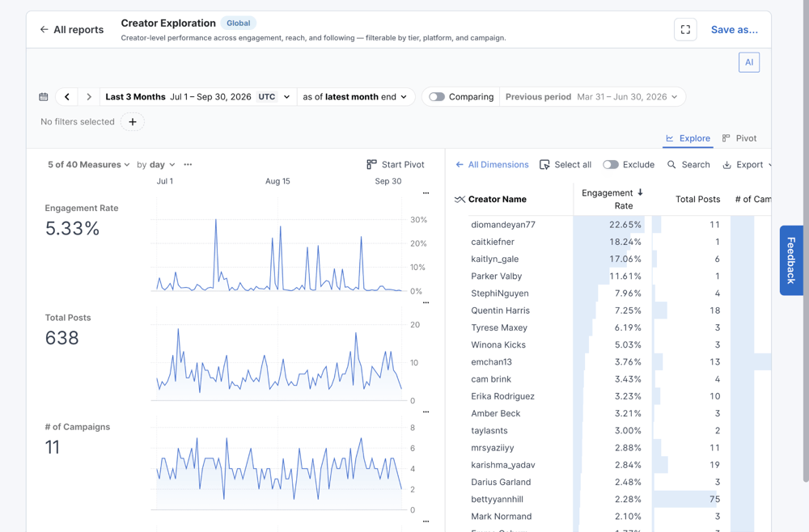Go back to All Dimensions
Image resolution: width=809 pixels, height=532 pixels.
[492, 164]
